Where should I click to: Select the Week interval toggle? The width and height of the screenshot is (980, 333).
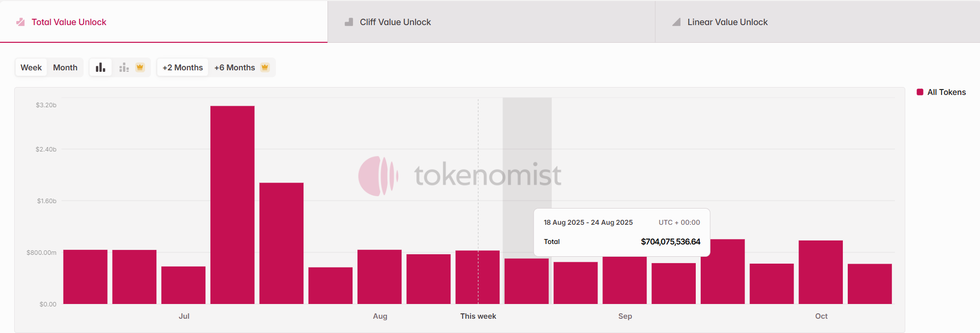tap(31, 67)
